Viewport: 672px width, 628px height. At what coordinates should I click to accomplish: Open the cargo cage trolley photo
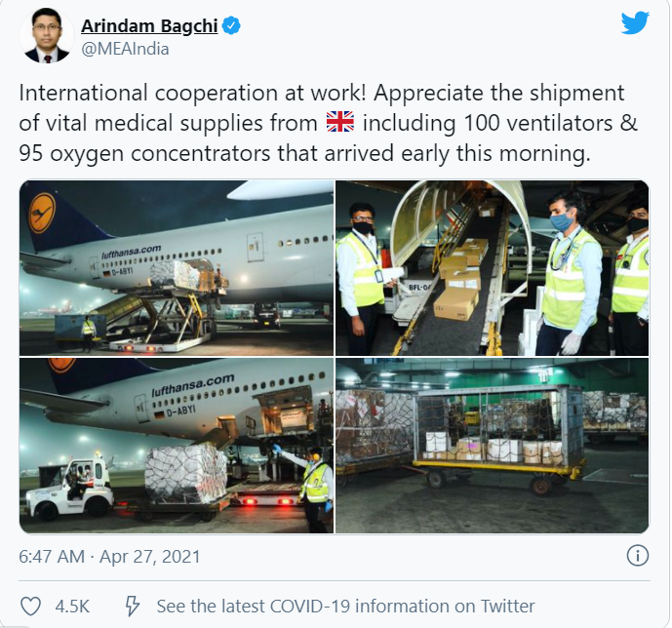coord(492,446)
